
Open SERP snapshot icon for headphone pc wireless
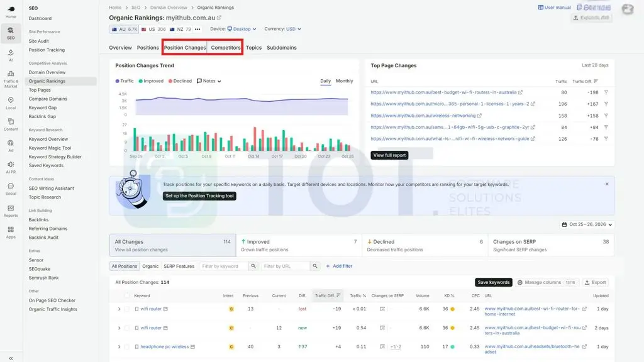382,347
